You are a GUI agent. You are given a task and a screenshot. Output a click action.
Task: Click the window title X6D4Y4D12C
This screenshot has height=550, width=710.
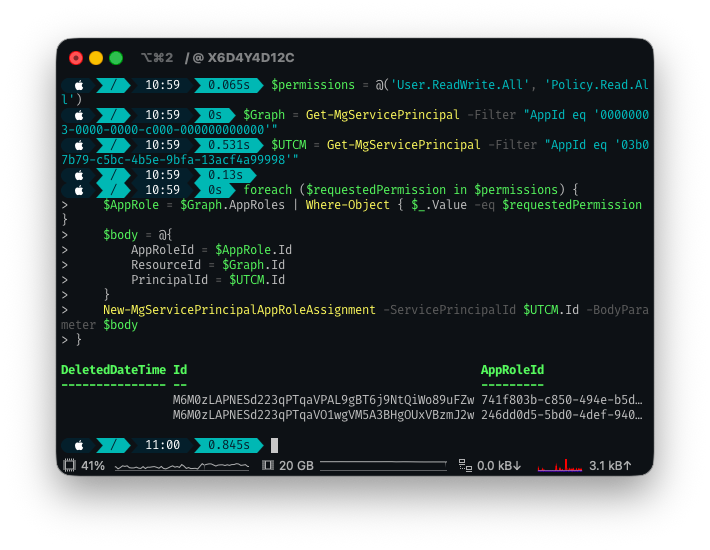pyautogui.click(x=250, y=58)
